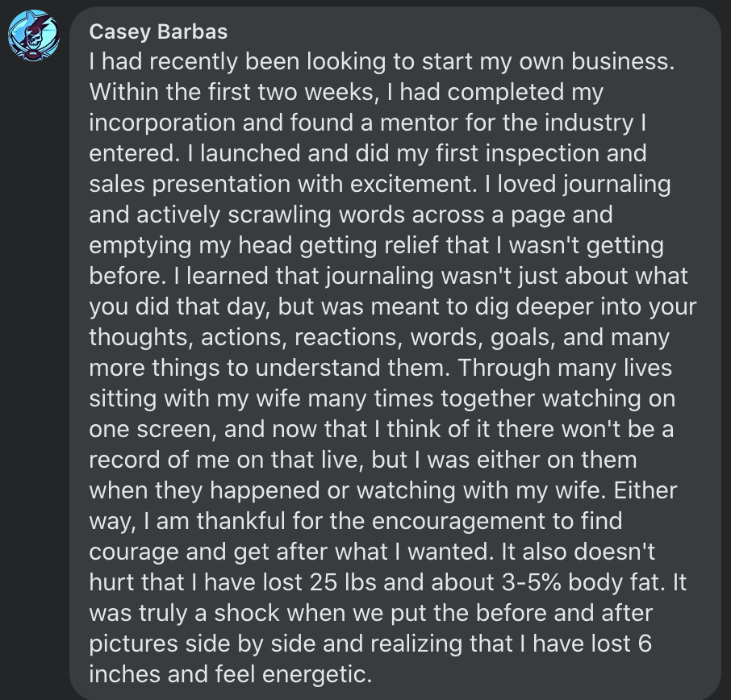Image resolution: width=731 pixels, height=700 pixels.
Task: Open Casey Barbas's pirate skull profile avatar
Action: point(34,35)
